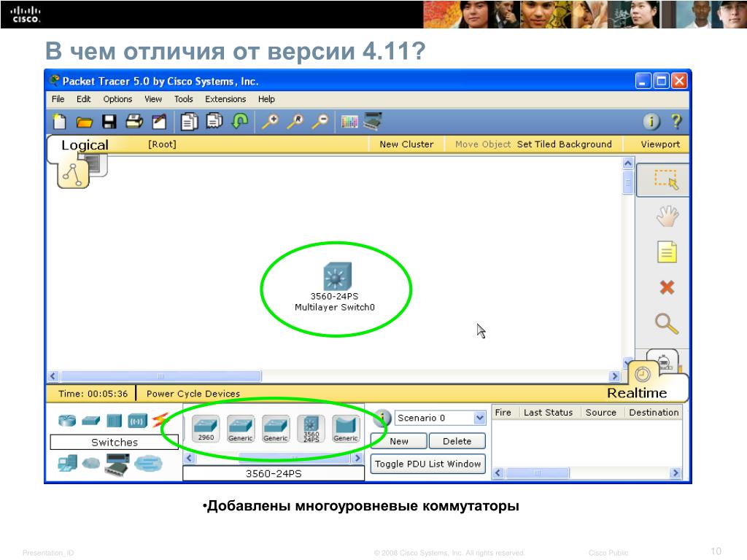Click the [Root] navigation label

(x=162, y=144)
